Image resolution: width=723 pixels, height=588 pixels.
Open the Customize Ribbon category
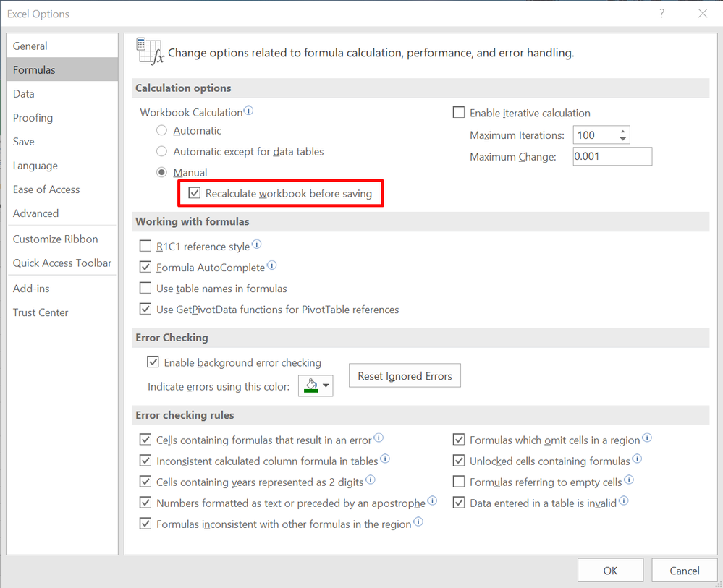[62, 239]
